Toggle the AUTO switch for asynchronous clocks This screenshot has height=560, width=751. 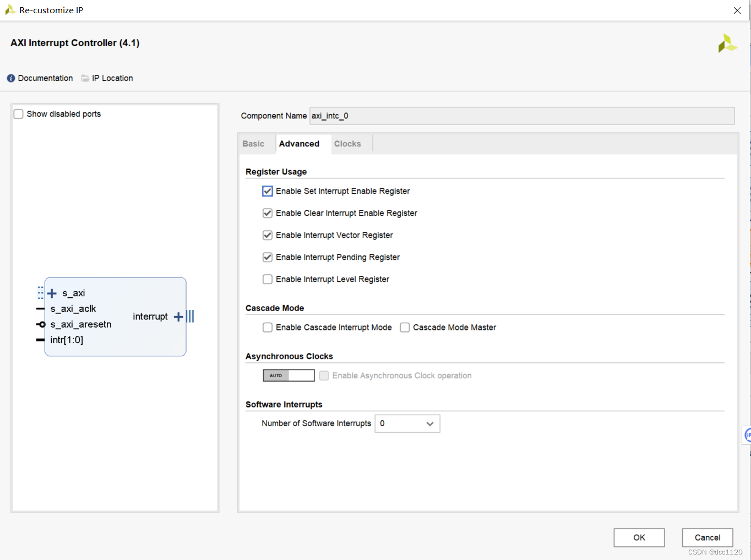pyautogui.click(x=289, y=376)
